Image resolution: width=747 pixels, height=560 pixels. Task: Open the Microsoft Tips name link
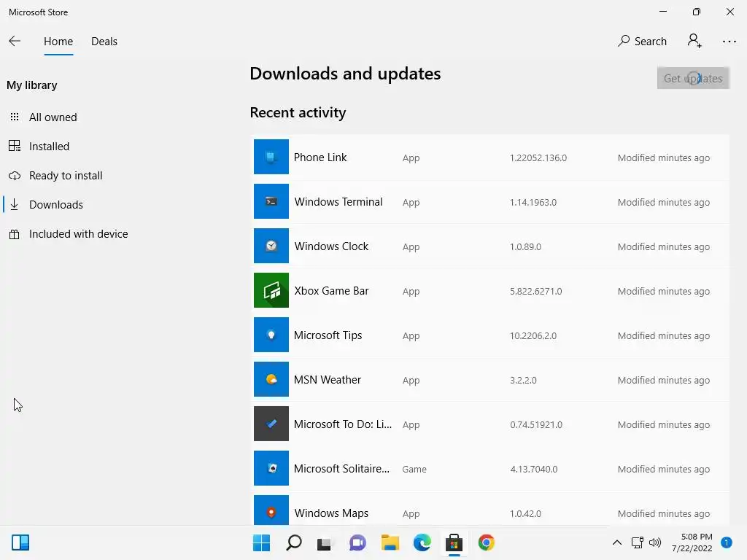tap(328, 335)
